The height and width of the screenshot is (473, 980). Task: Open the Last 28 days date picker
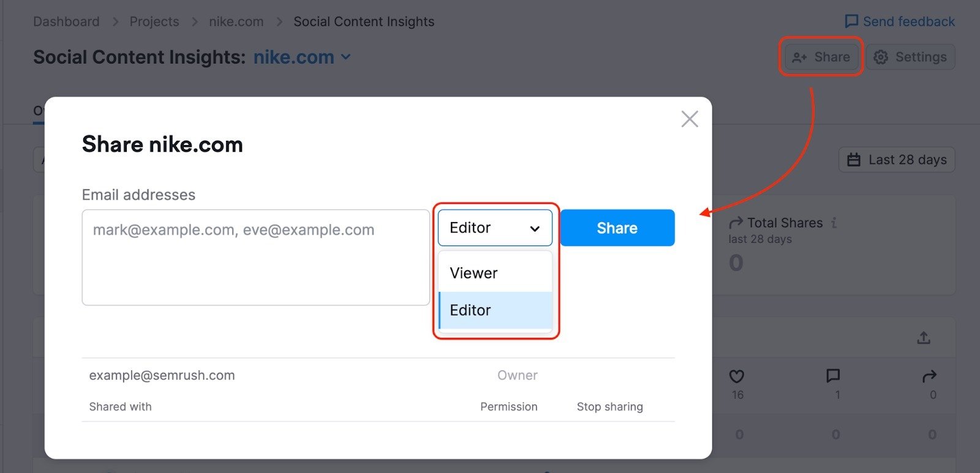897,160
